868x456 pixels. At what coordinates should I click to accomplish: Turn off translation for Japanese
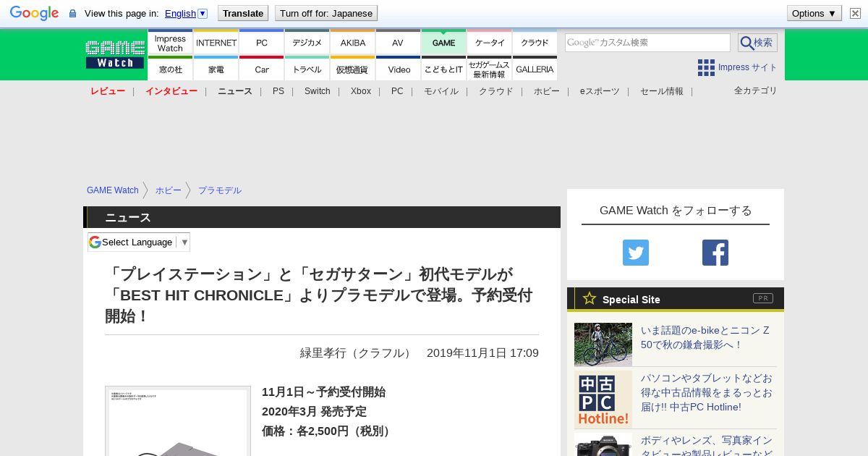click(x=325, y=13)
